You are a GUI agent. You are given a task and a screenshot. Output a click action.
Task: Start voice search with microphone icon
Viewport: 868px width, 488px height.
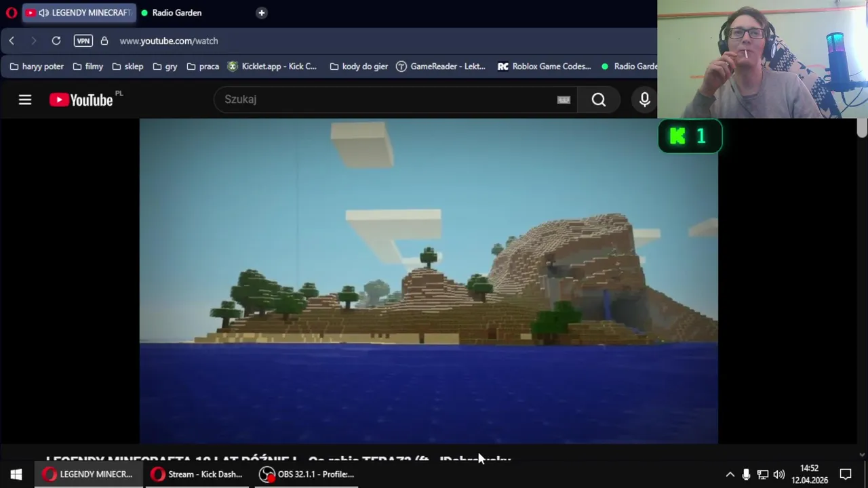click(644, 100)
